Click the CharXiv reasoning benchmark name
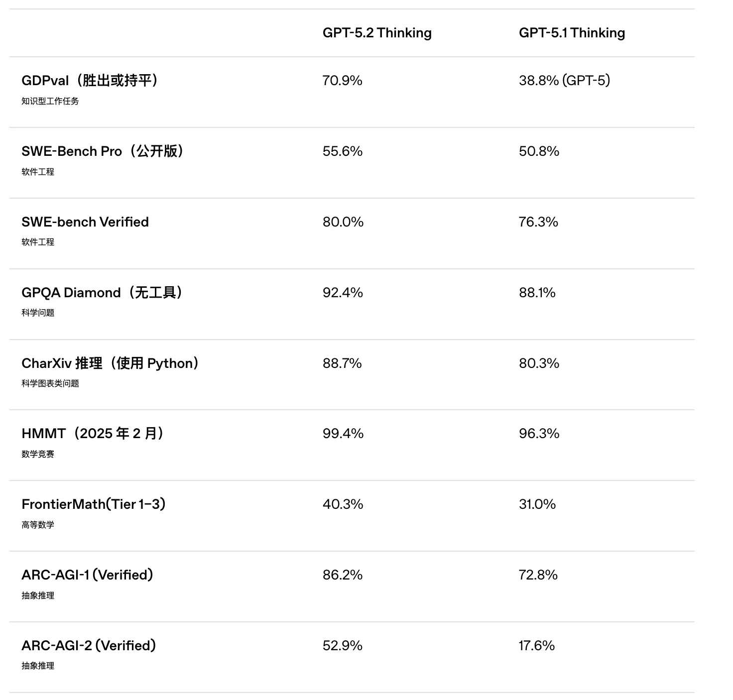This screenshot has height=700, width=733. click(x=110, y=363)
